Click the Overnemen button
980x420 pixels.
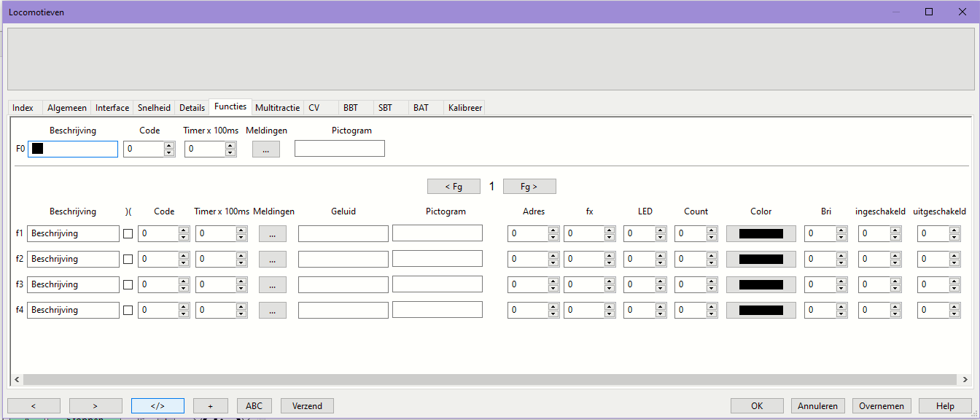882,406
